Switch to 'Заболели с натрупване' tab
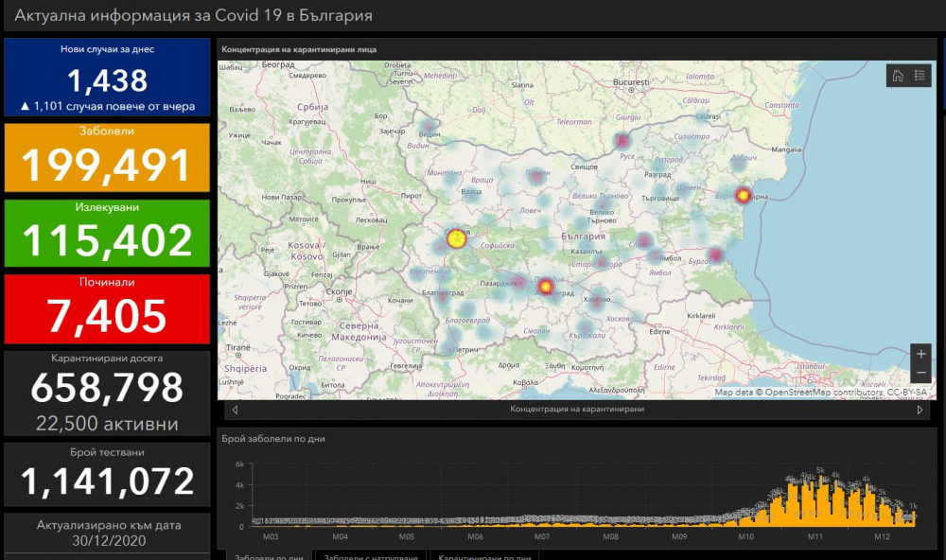This screenshot has width=946, height=560. click(371, 556)
